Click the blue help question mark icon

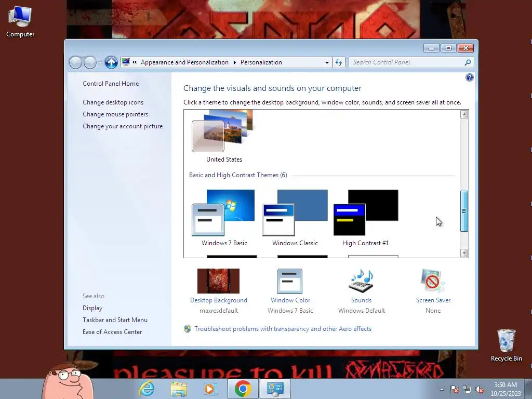pyautogui.click(x=470, y=78)
